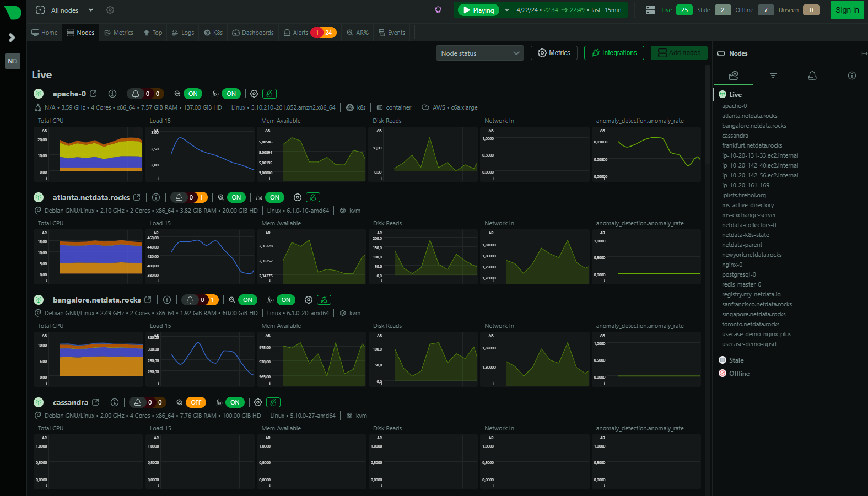Expand the left sidebar chevron
Image resolution: width=868 pixels, height=496 pixels.
click(x=12, y=37)
